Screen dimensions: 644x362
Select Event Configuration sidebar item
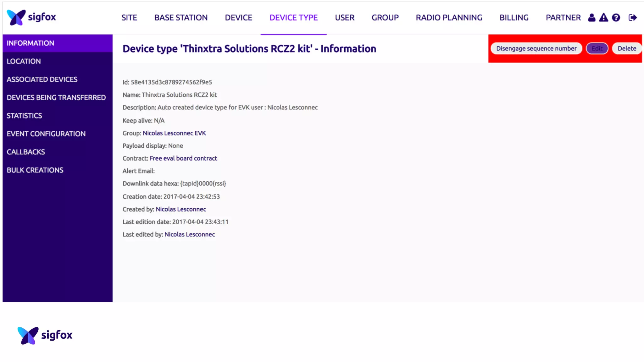tap(46, 134)
